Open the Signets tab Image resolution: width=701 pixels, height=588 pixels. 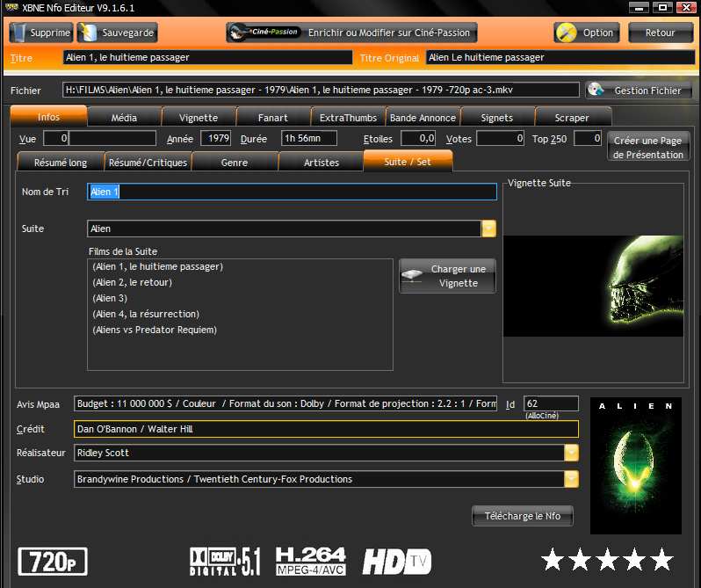coord(496,118)
